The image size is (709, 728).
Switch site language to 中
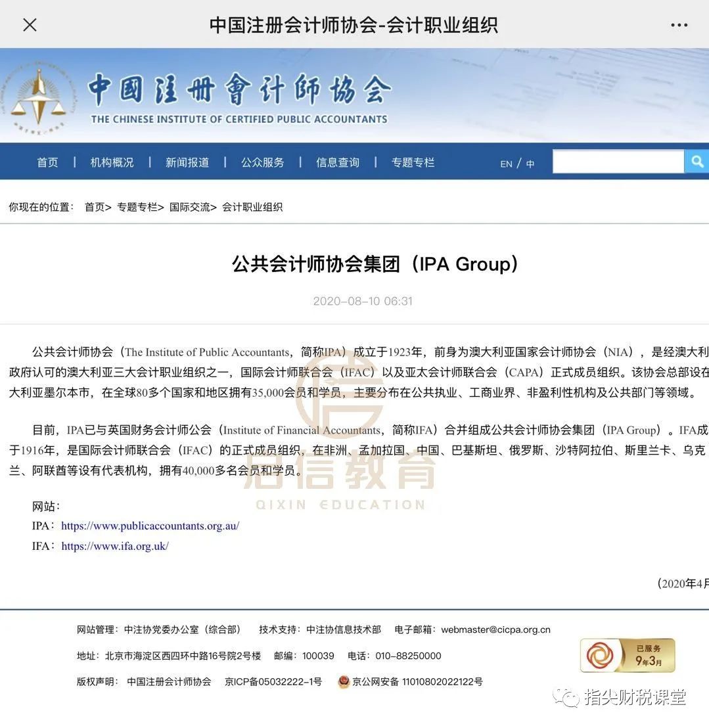point(530,164)
